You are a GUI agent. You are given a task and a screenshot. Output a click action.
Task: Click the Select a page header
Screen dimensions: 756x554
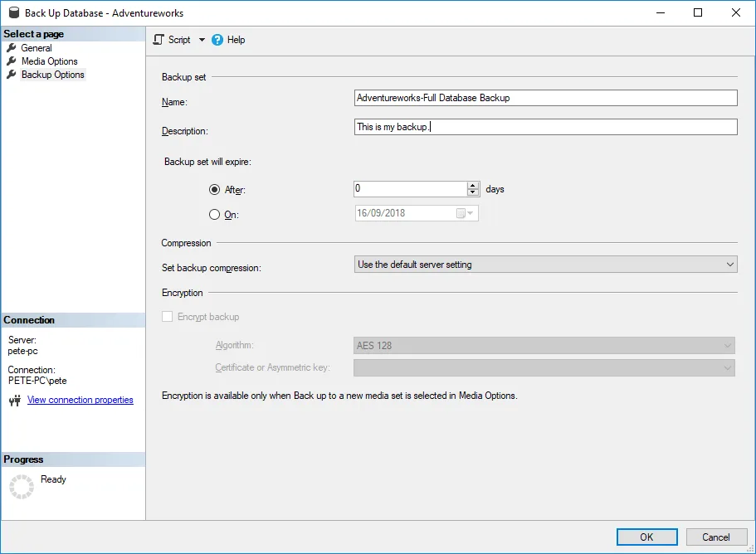pyautogui.click(x=73, y=34)
